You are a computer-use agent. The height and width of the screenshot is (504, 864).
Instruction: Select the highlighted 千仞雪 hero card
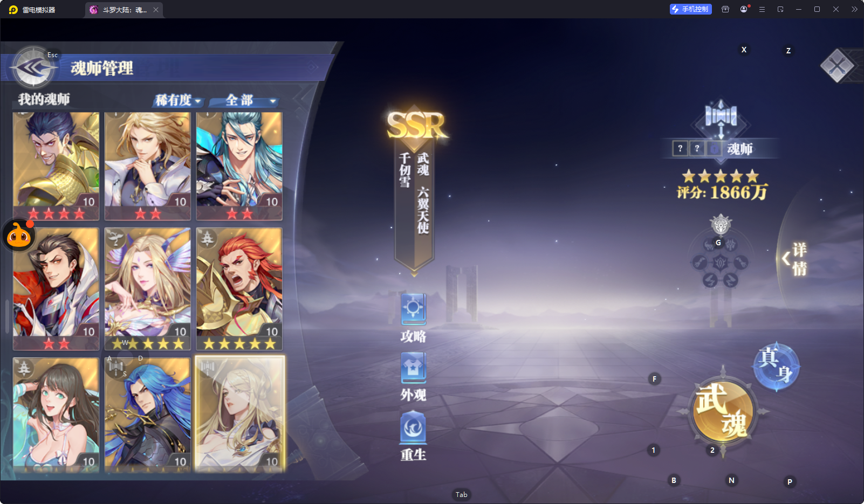pyautogui.click(x=239, y=414)
